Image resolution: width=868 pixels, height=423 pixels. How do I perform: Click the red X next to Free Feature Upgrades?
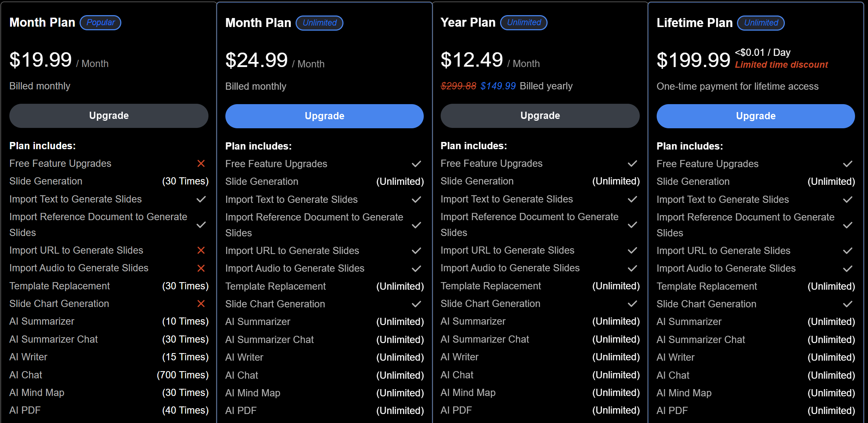(x=201, y=164)
